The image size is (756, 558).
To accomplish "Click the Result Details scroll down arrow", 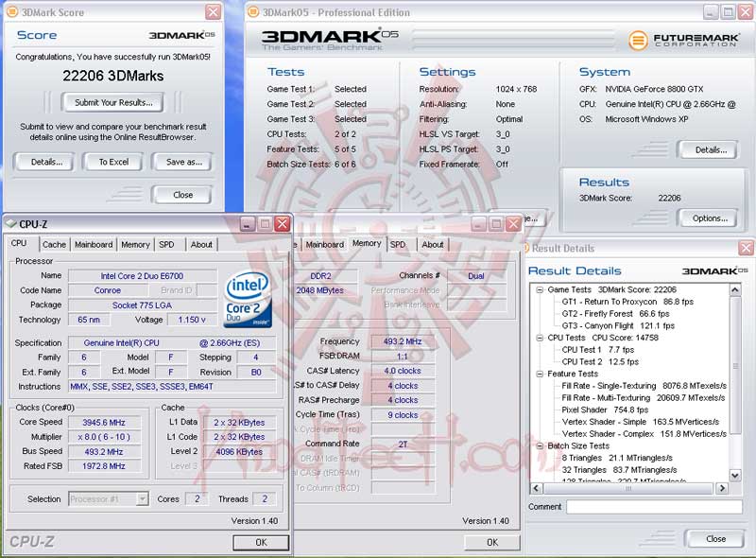I will click(735, 476).
